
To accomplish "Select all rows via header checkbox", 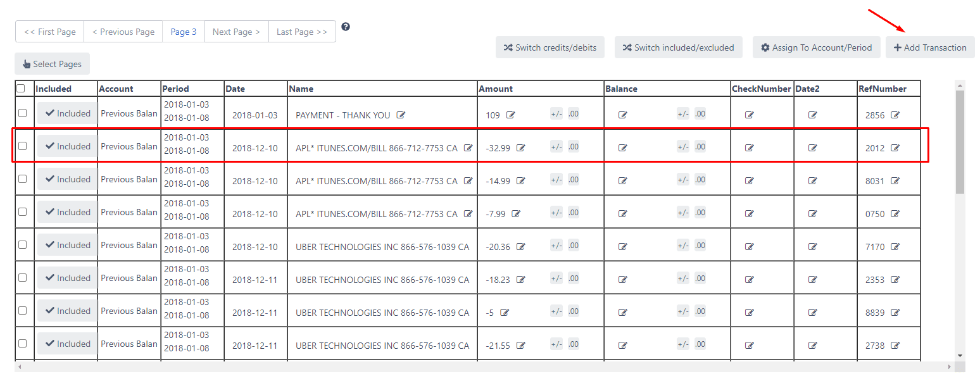I will 22,89.
